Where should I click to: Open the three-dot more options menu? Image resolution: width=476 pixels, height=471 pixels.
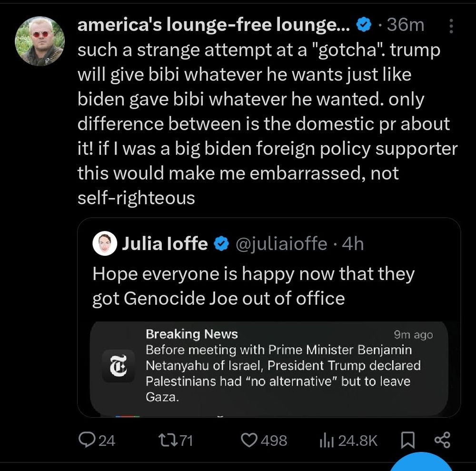coord(452,26)
